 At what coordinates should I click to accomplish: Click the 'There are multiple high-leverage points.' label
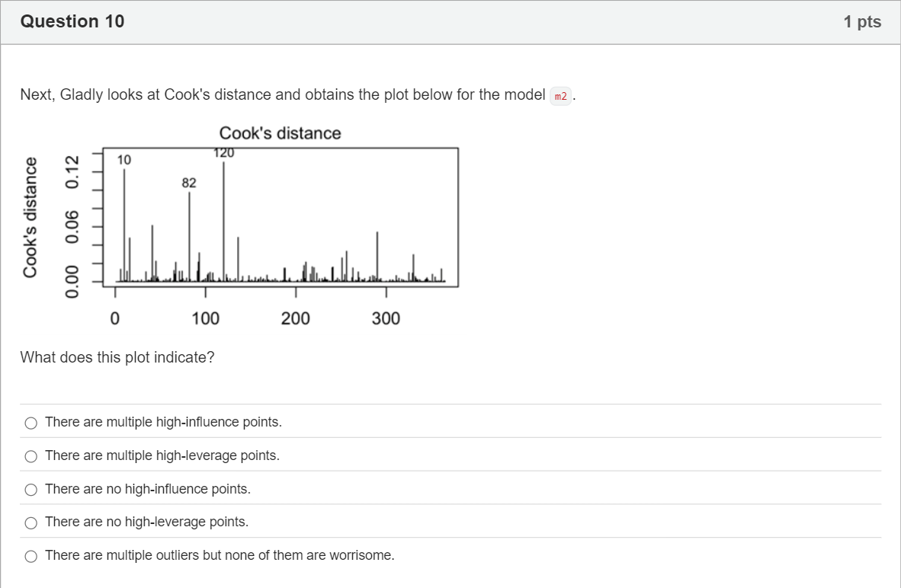(162, 455)
